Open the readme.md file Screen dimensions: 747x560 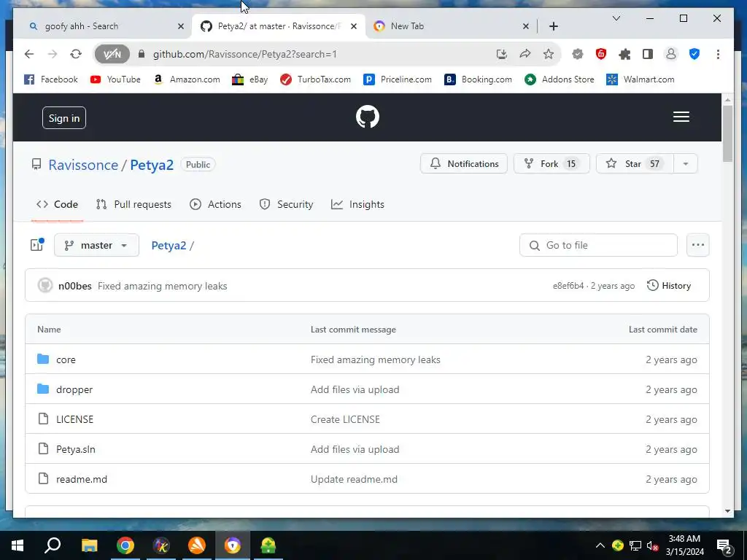(x=82, y=479)
